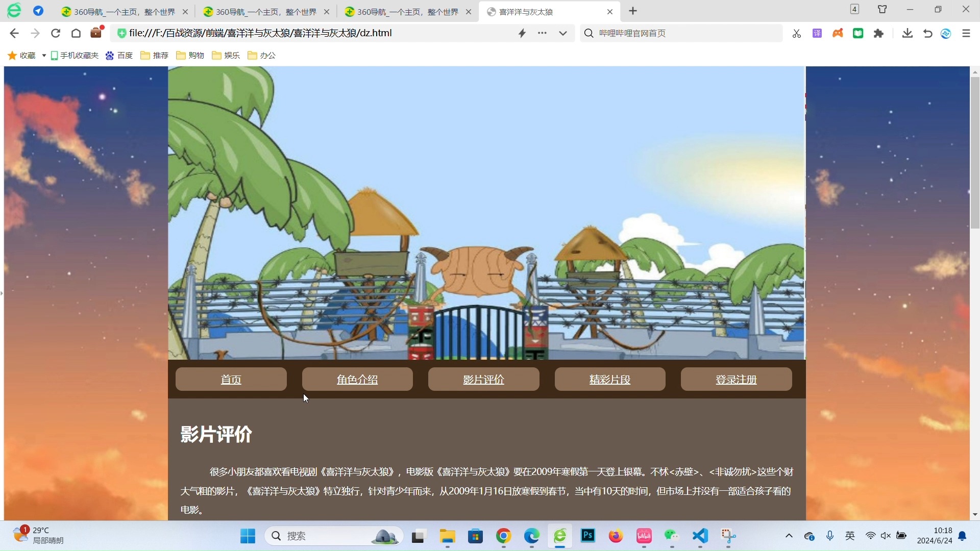
Task: Click the blue compass icon next to the browser logo
Action: (38, 11)
